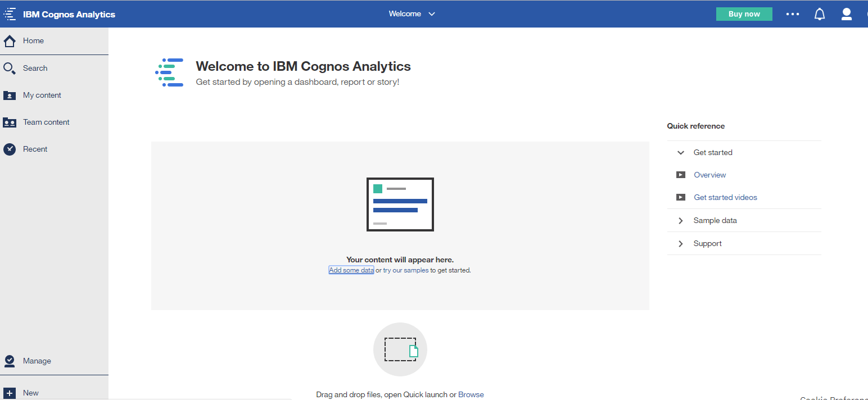The height and width of the screenshot is (400, 868).
Task: Expand the Support section
Action: 681,244
